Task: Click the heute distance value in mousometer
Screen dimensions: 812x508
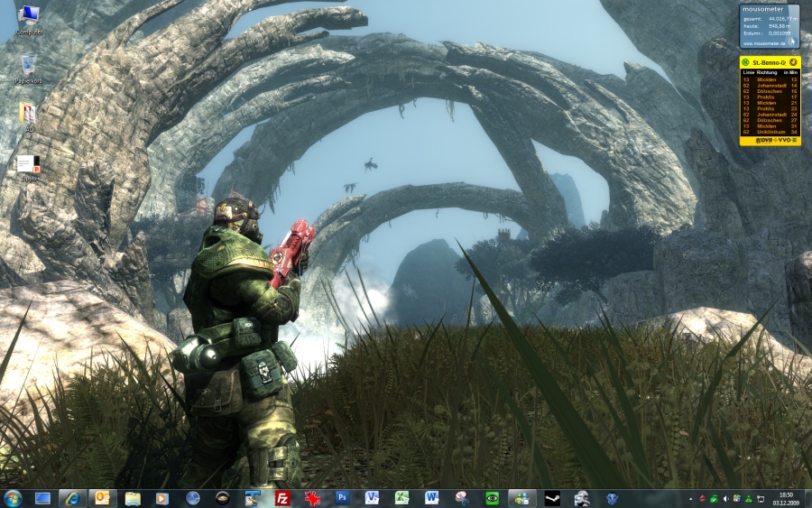Action: tap(780, 26)
